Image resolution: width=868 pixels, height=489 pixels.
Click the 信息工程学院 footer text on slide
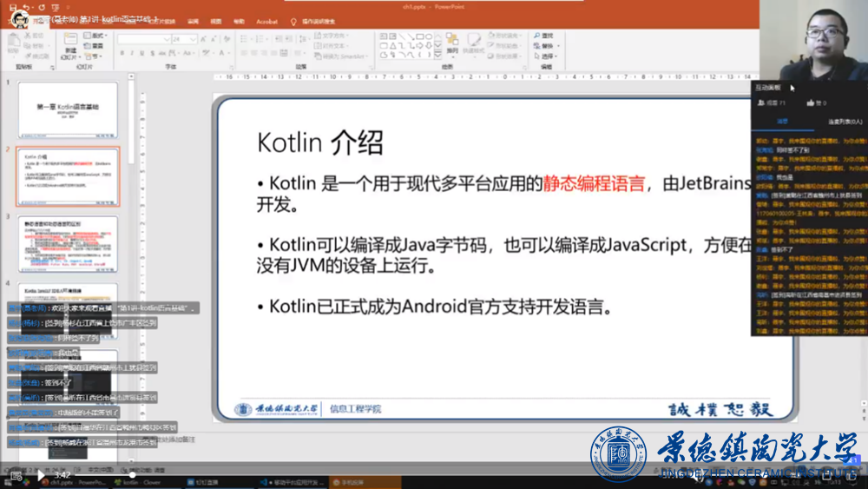pyautogui.click(x=355, y=409)
